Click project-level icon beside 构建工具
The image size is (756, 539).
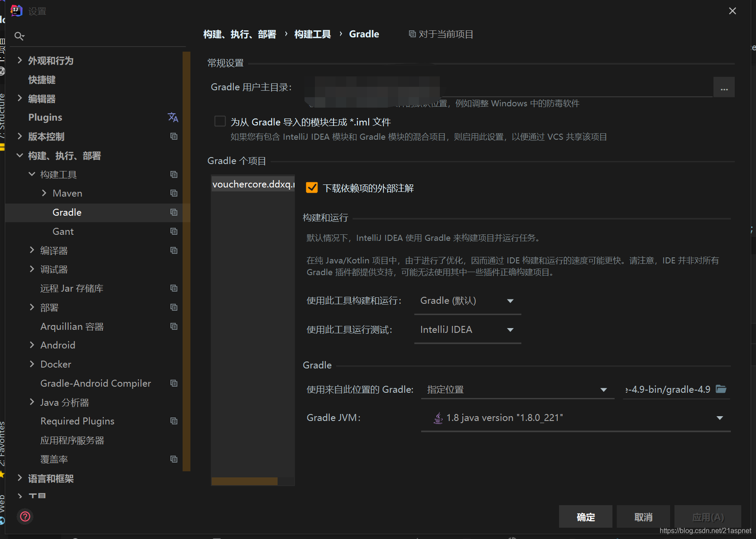174,174
